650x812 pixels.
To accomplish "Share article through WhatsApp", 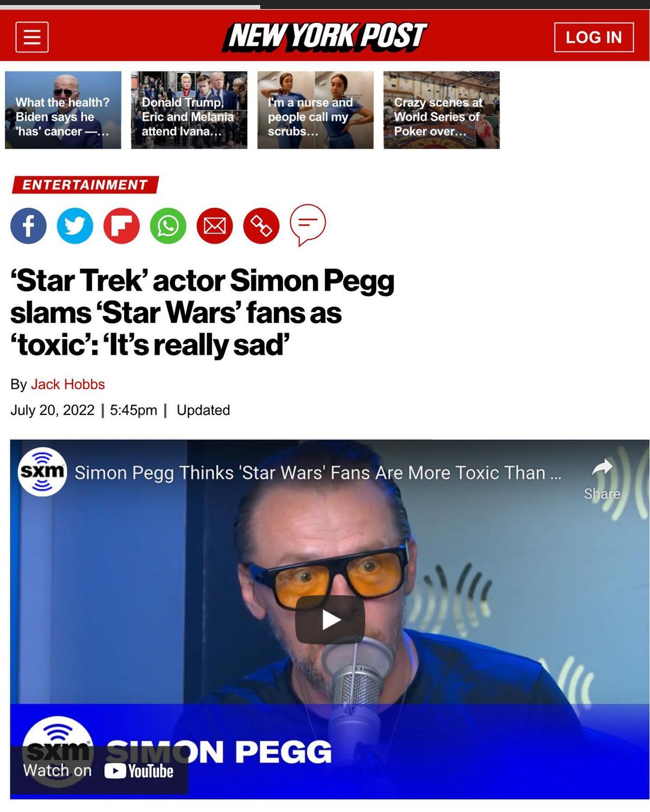I will (168, 226).
